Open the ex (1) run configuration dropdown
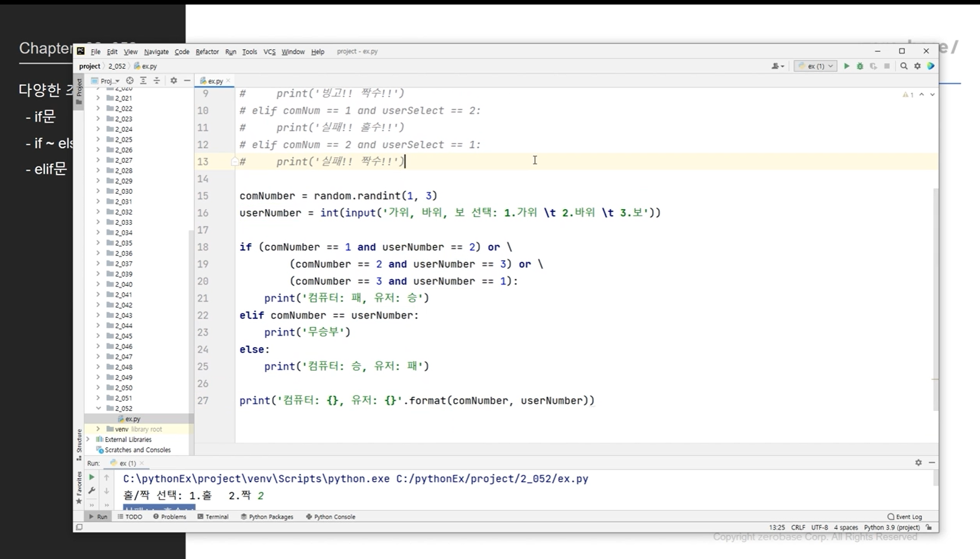This screenshot has height=559, width=980. [816, 66]
